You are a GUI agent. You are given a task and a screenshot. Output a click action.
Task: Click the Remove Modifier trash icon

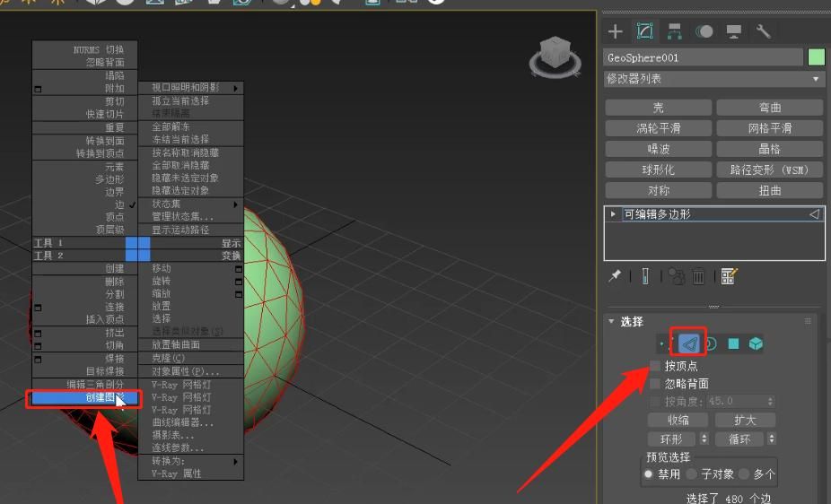coord(698,276)
